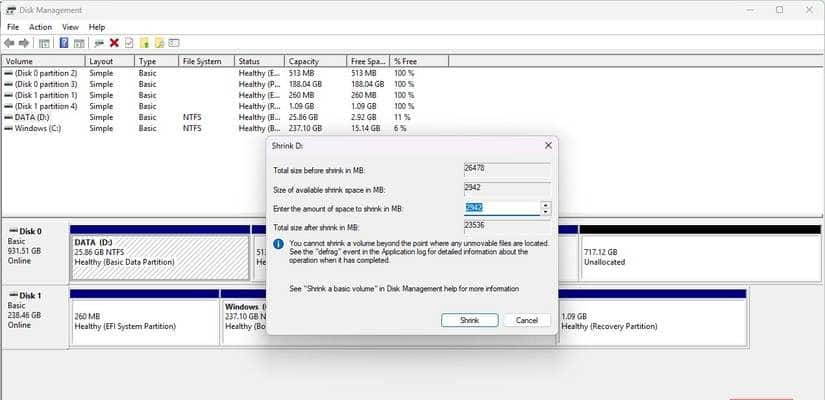Image resolution: width=825 pixels, height=400 pixels.
Task: Open the View menu
Action: [x=70, y=27]
